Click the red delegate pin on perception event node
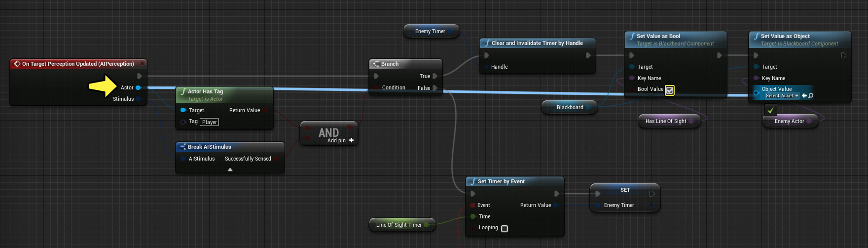 (143, 64)
